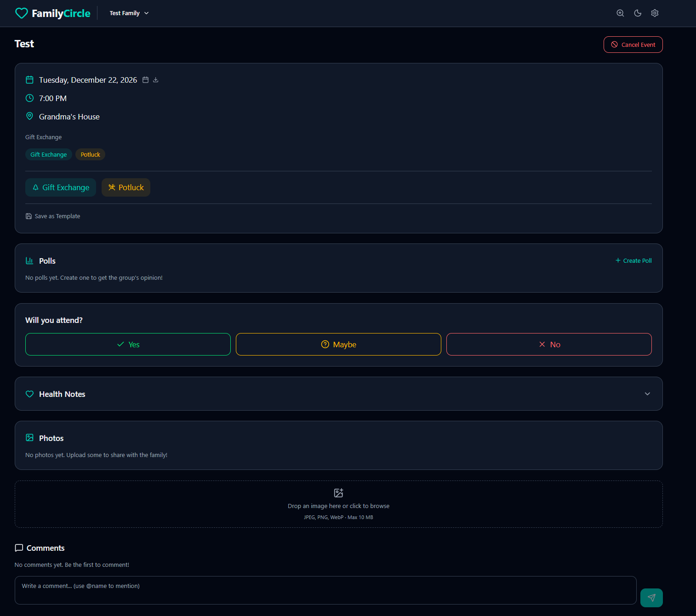This screenshot has width=696, height=616.
Task: Click the add-to-calendar icon beside the date
Action: pyautogui.click(x=146, y=80)
